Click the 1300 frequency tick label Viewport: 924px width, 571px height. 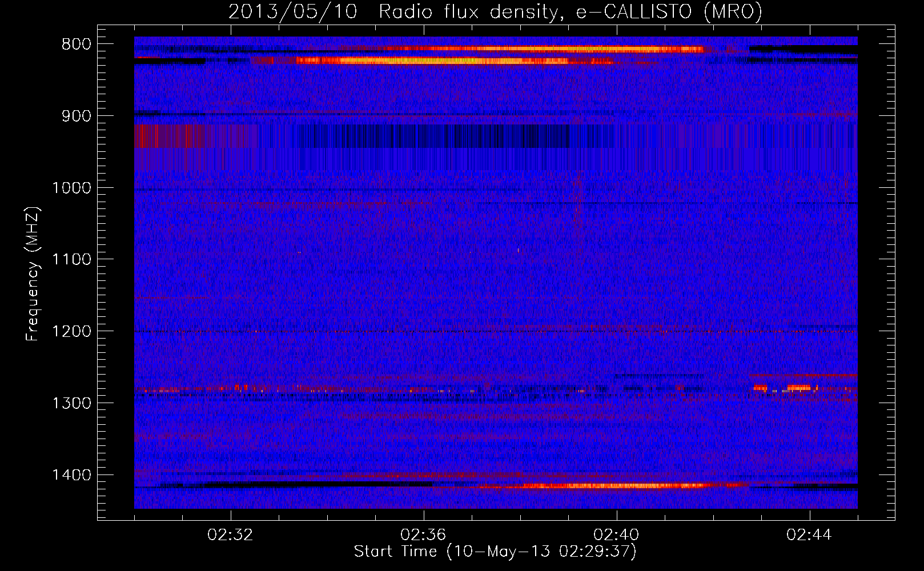coord(71,403)
